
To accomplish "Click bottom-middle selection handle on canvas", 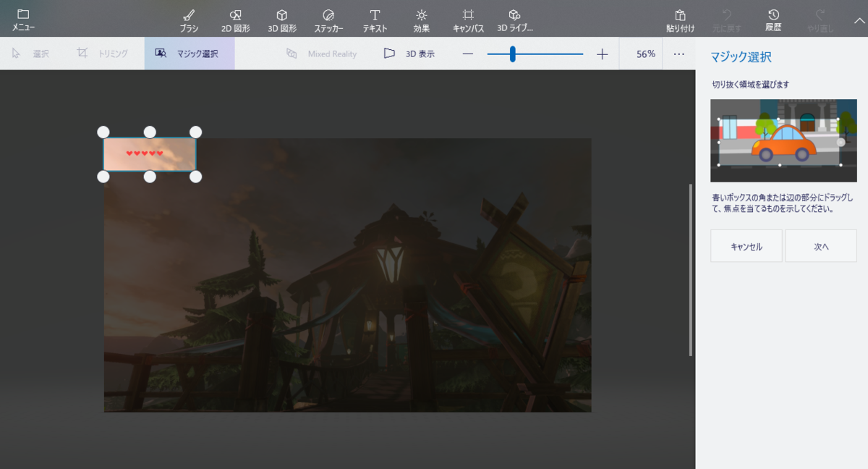I will pyautogui.click(x=150, y=177).
